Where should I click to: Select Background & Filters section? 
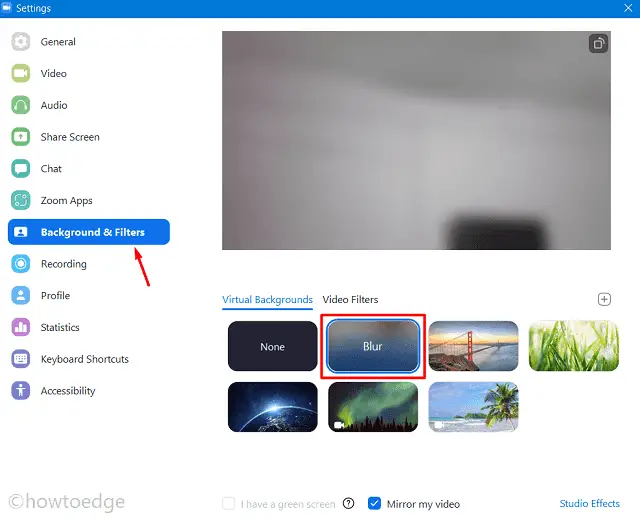89,232
